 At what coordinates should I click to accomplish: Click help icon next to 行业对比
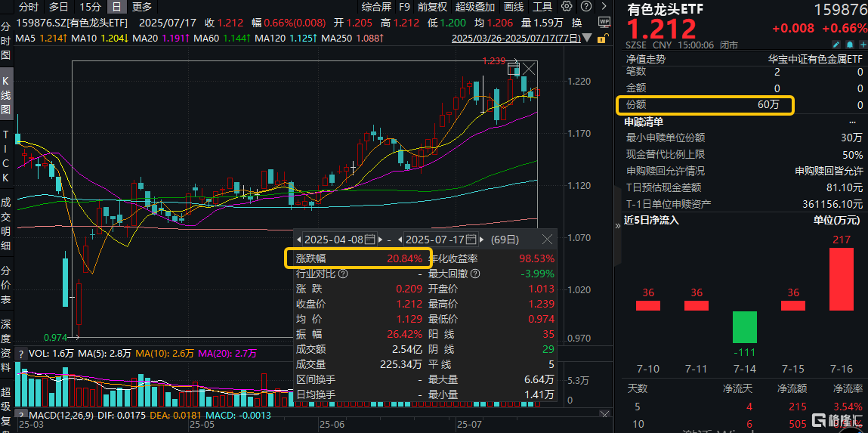[x=343, y=274]
